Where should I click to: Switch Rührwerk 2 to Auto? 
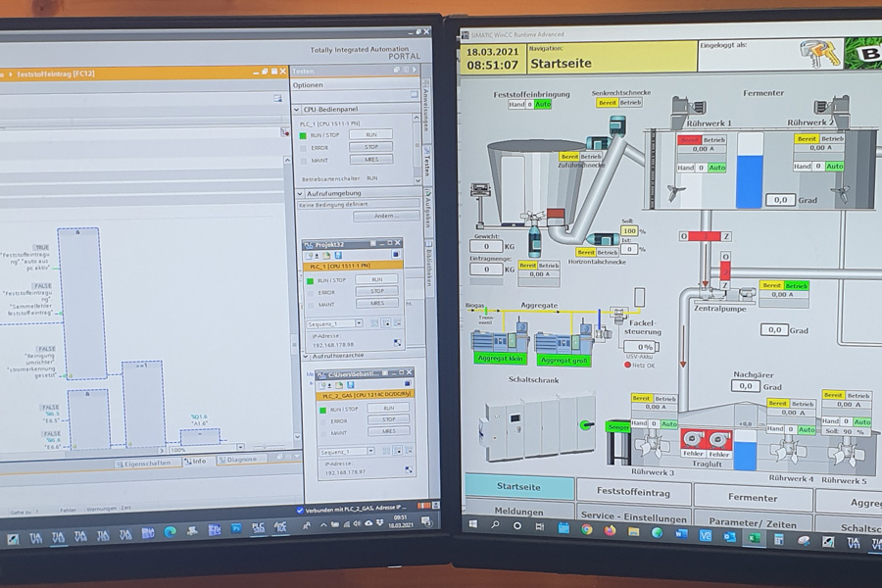pyautogui.click(x=834, y=166)
